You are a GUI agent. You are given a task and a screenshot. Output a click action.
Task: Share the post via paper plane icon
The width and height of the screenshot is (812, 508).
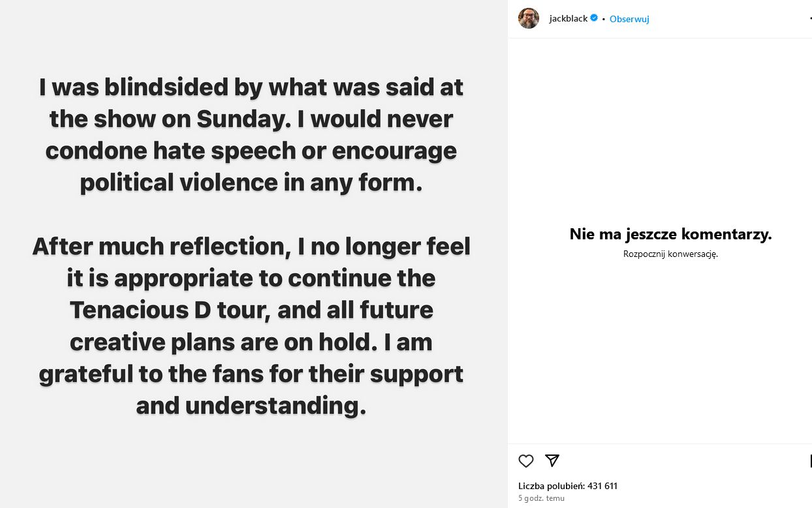coord(552,460)
